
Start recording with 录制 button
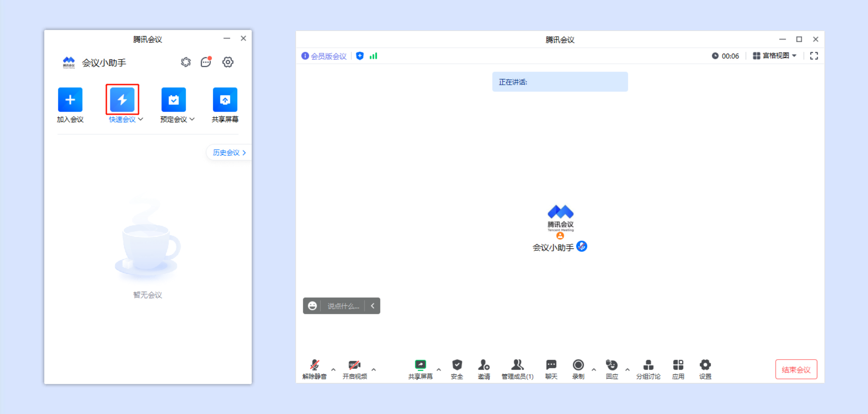click(578, 369)
